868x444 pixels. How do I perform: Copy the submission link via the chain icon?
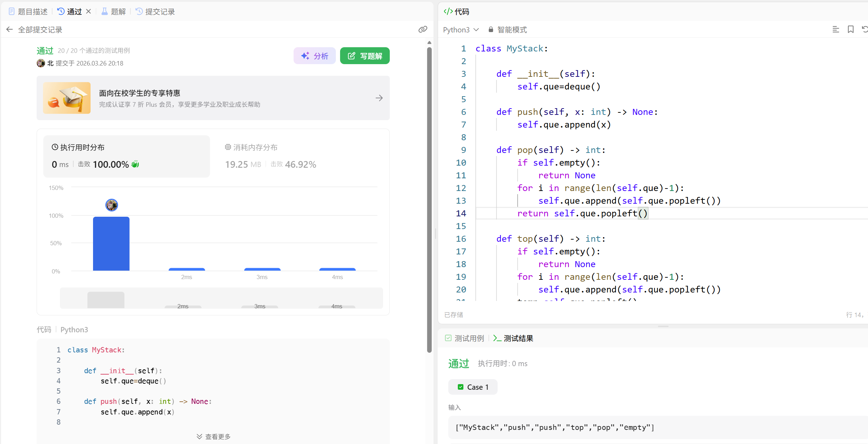click(x=423, y=30)
